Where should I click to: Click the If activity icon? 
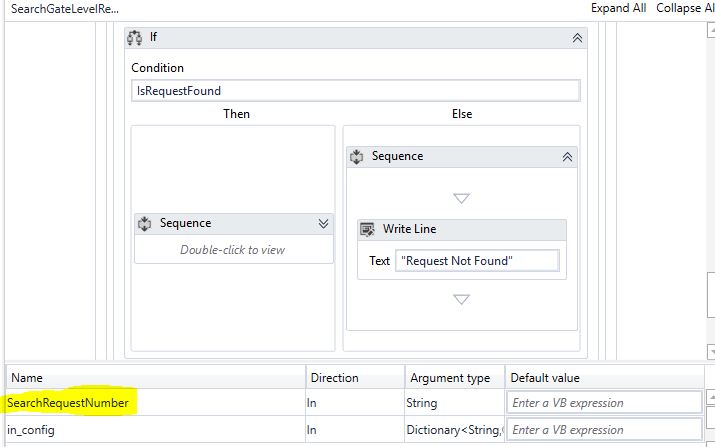coord(136,37)
